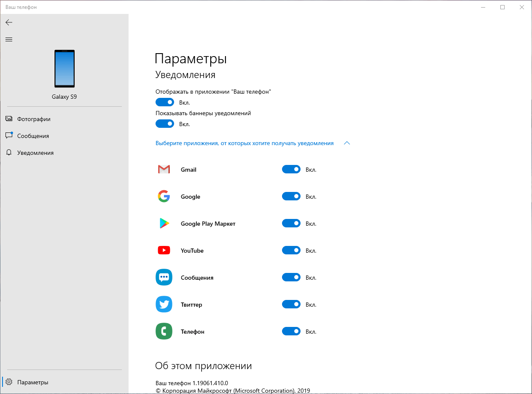Open the navigation menu (hamburger icon)
The height and width of the screenshot is (394, 532).
(x=8, y=39)
